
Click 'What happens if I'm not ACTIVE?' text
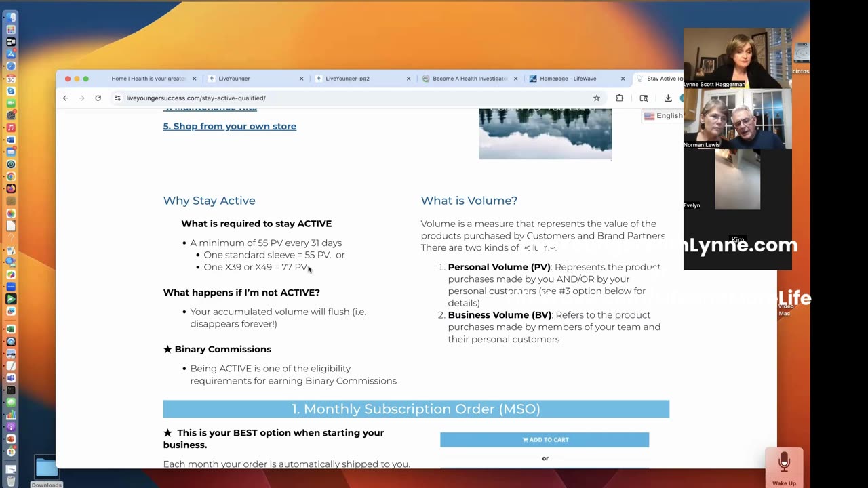pyautogui.click(x=241, y=293)
